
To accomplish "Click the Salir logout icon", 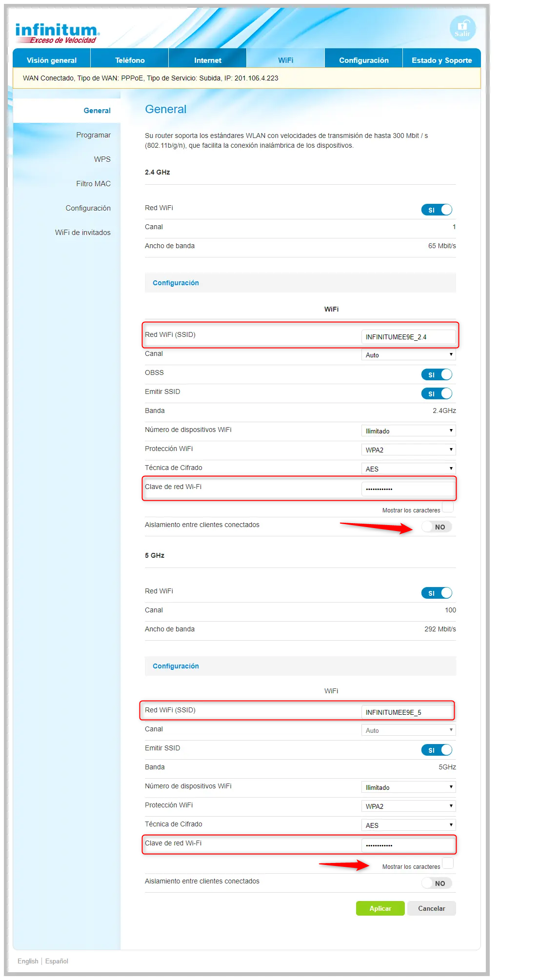I will pos(462,28).
